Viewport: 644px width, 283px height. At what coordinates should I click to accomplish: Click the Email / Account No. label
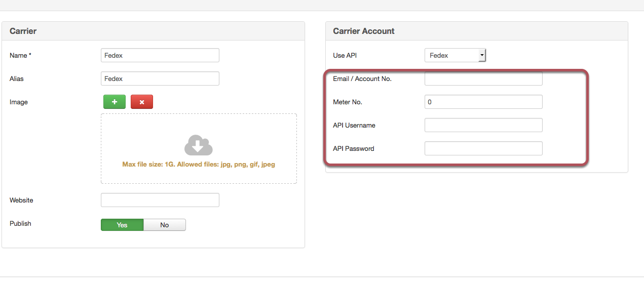362,78
